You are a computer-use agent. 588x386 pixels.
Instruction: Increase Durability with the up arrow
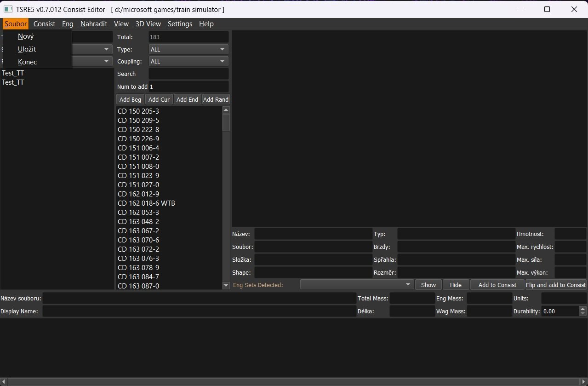[x=583, y=309]
